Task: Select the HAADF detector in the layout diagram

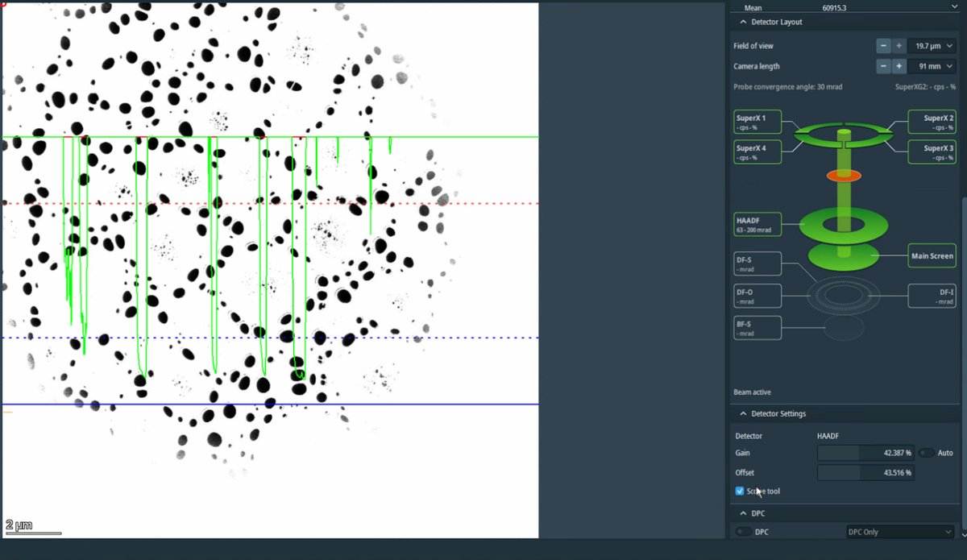Action: click(x=757, y=224)
